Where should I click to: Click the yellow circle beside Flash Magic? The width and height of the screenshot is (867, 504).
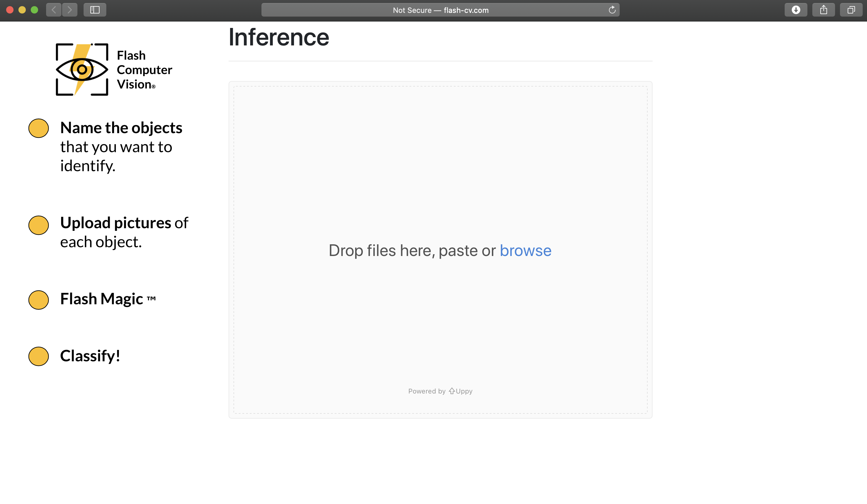coord(38,300)
